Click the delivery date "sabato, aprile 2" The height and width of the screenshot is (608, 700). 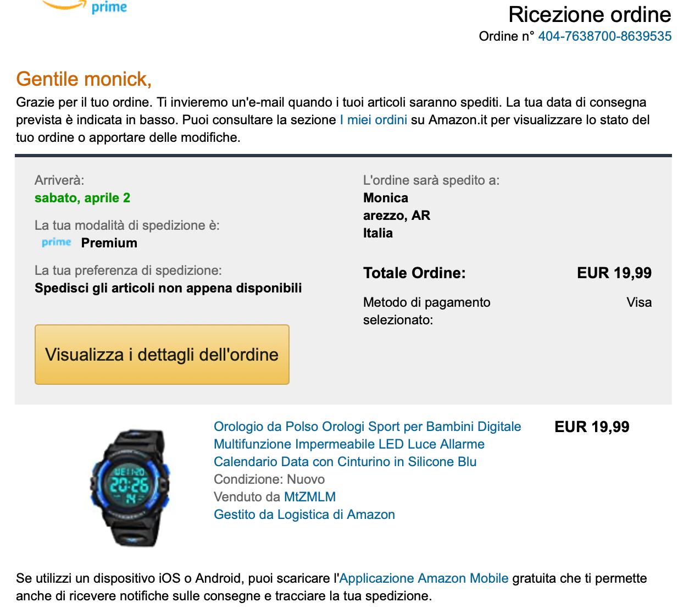[82, 198]
